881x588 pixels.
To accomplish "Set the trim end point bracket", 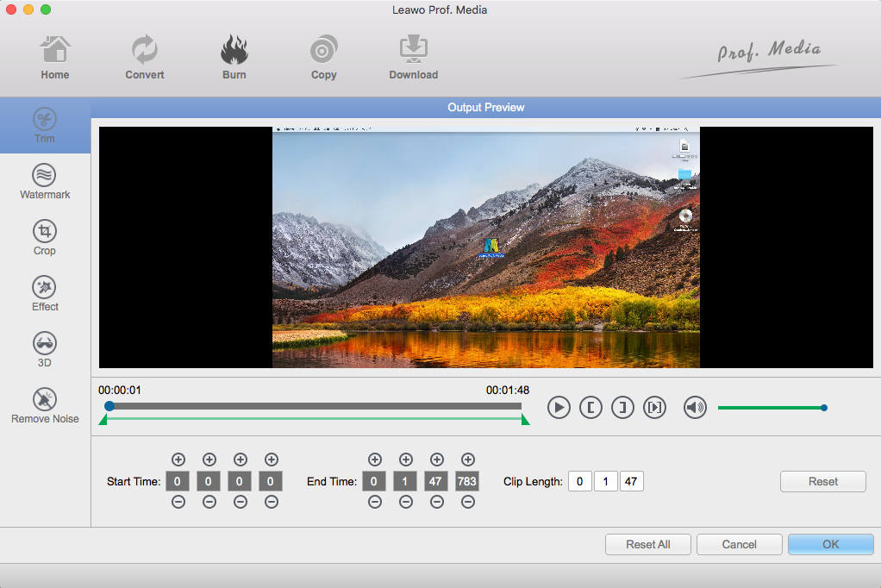I will click(622, 408).
